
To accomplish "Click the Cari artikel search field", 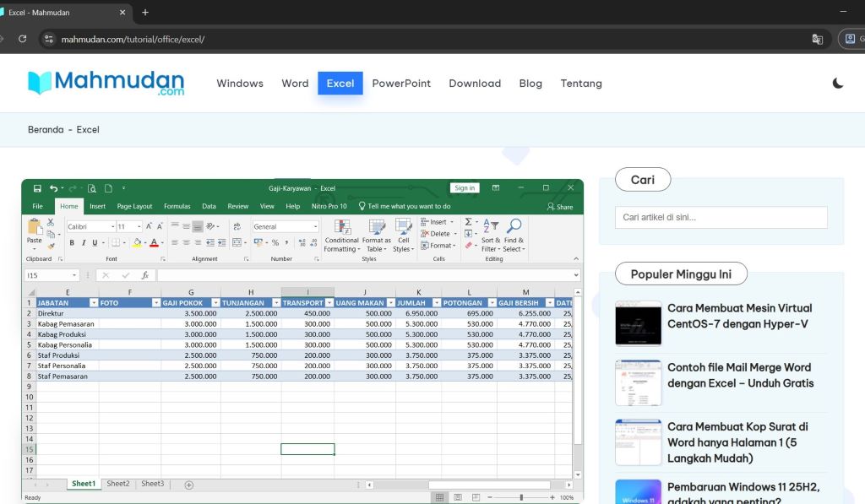I will (721, 217).
